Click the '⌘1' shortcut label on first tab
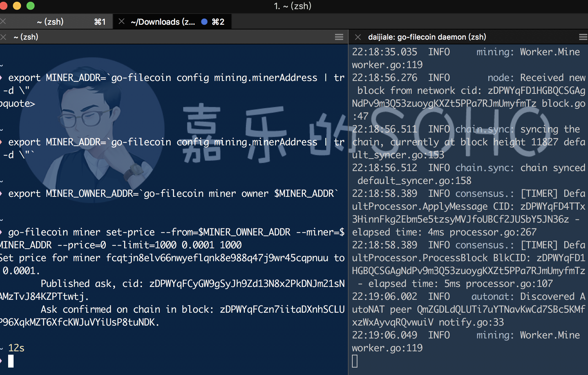Viewport: 588px width, 375px height. coord(100,22)
